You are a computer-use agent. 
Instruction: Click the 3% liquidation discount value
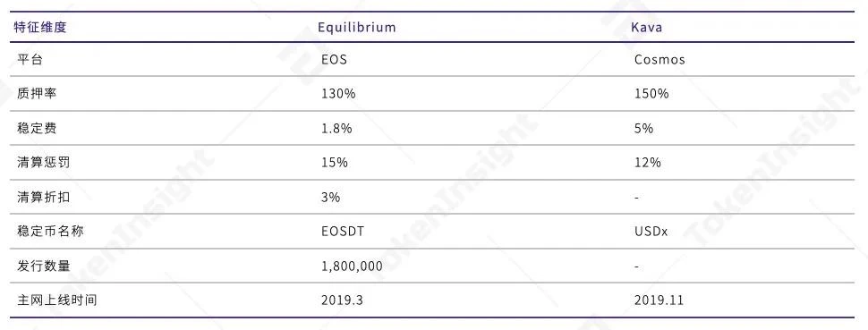tap(330, 197)
